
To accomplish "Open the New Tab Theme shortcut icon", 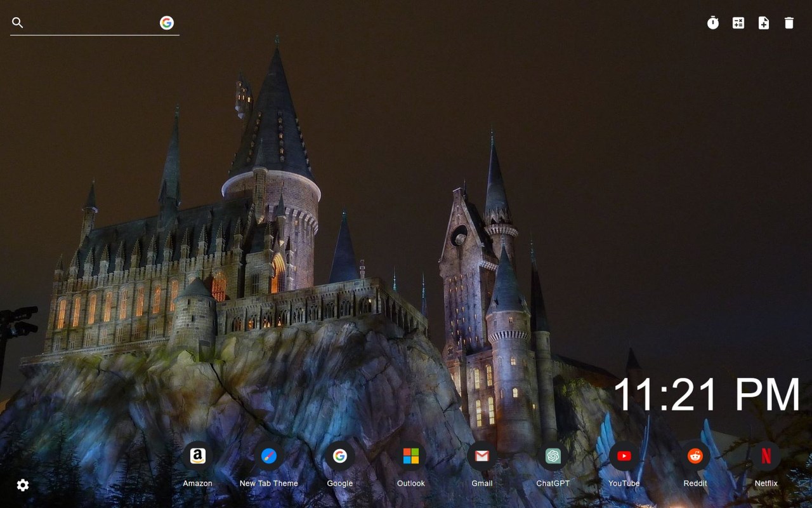I will (269, 456).
